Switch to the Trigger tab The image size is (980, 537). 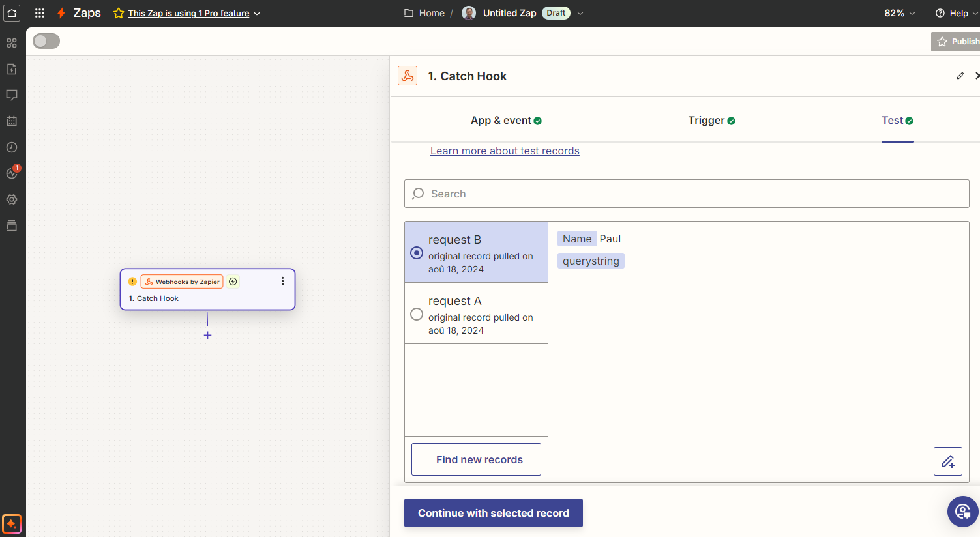(711, 121)
